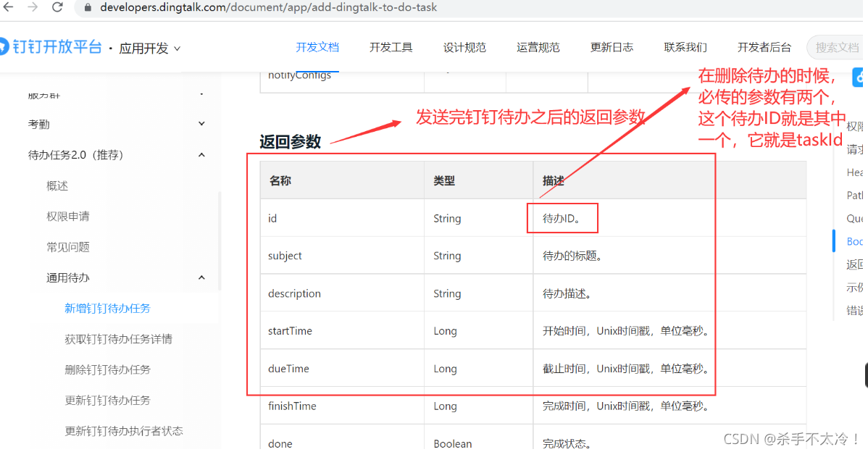The height and width of the screenshot is (452, 868).
Task: Click the DingTalk open platform logo
Action: click(x=51, y=47)
